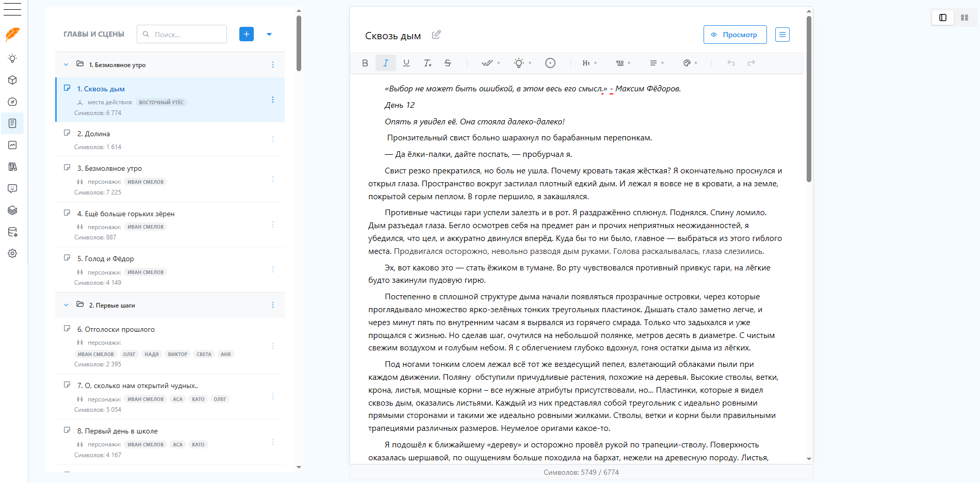Open the database settings sidebar icon
Image resolution: width=980 pixels, height=483 pixels.
(x=13, y=232)
